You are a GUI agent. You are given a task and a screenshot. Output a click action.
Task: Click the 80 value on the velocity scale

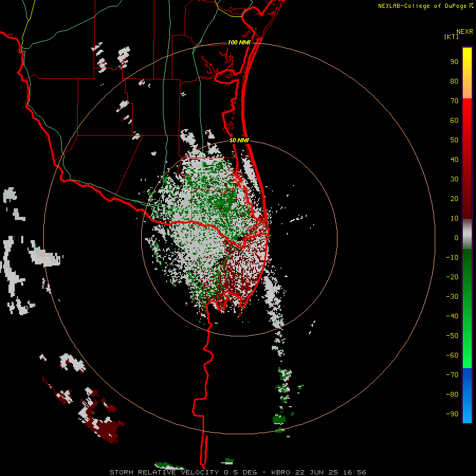point(454,81)
